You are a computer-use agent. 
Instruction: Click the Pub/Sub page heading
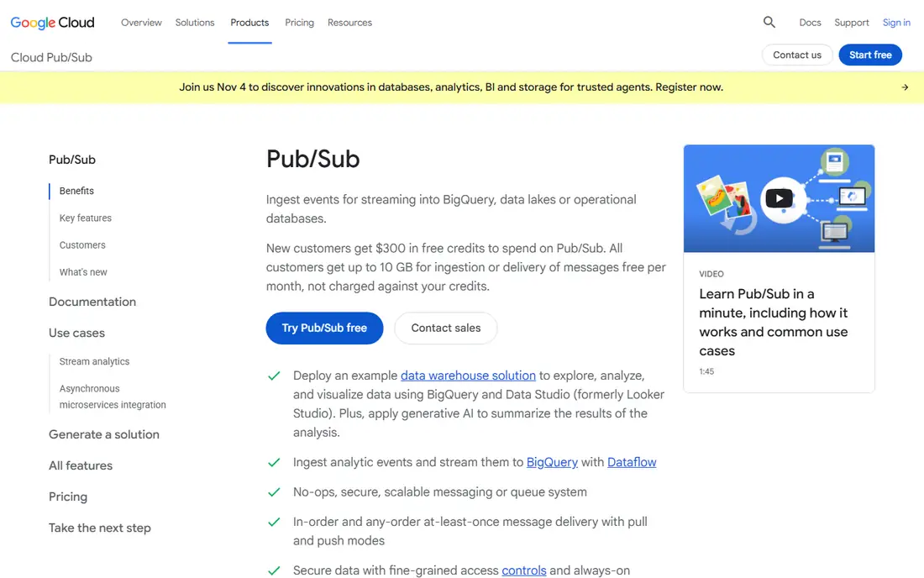click(x=313, y=159)
